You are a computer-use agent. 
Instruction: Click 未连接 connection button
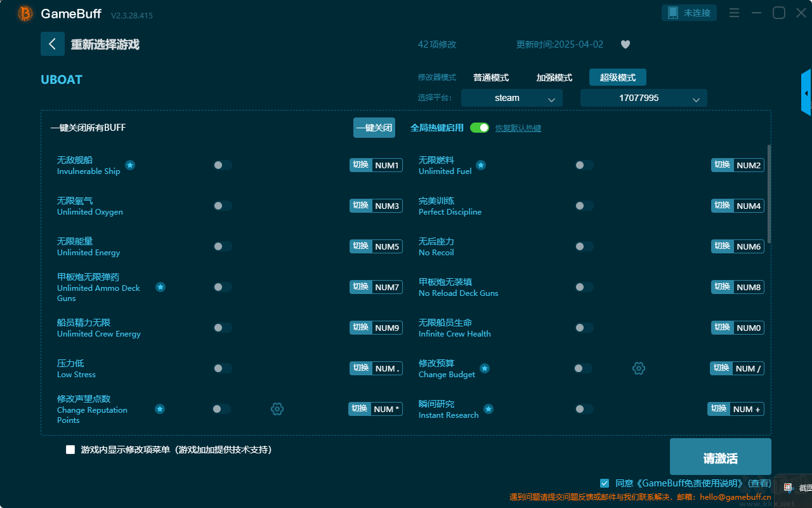pos(690,13)
